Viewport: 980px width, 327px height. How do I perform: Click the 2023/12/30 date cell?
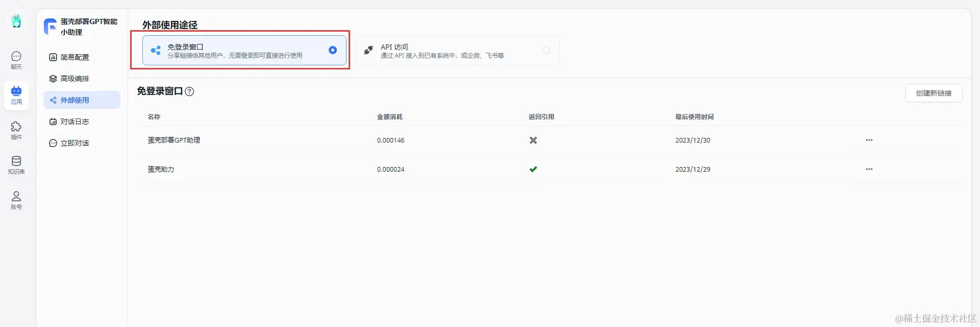pyautogui.click(x=693, y=141)
